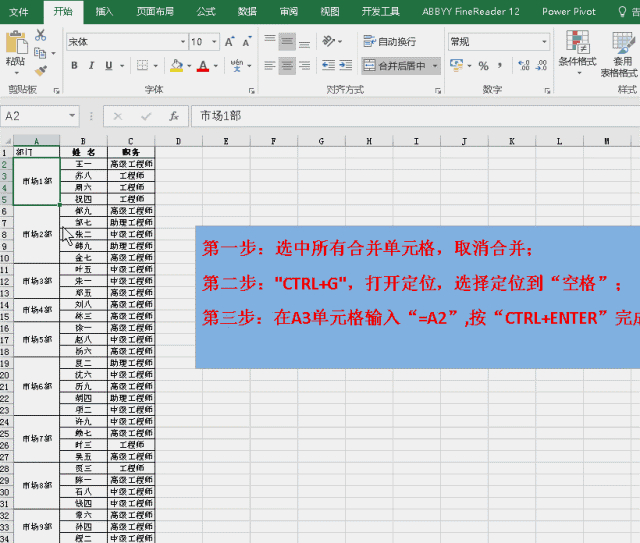Switch to the 视图 tab

pyautogui.click(x=330, y=11)
